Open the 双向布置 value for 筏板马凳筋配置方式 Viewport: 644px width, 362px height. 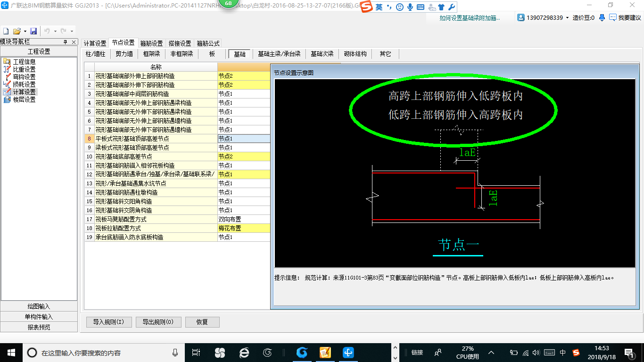point(244,219)
